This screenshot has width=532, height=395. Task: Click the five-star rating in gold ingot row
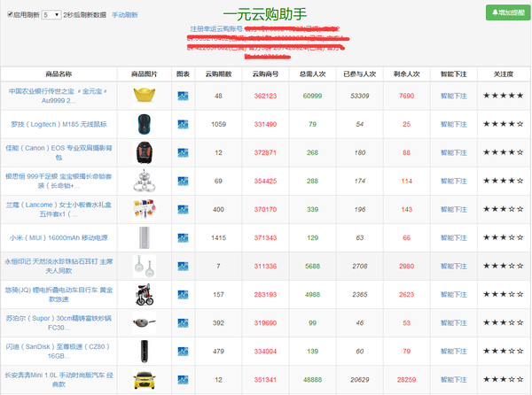pyautogui.click(x=504, y=96)
